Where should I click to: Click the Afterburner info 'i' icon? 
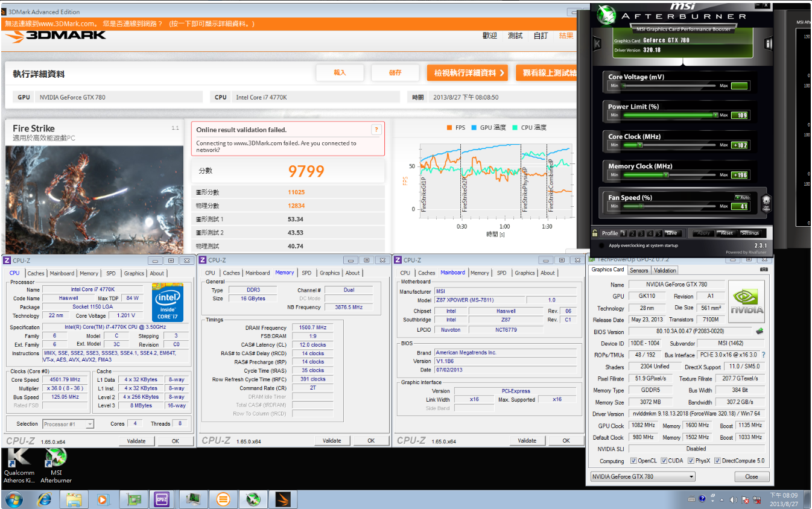click(x=768, y=43)
